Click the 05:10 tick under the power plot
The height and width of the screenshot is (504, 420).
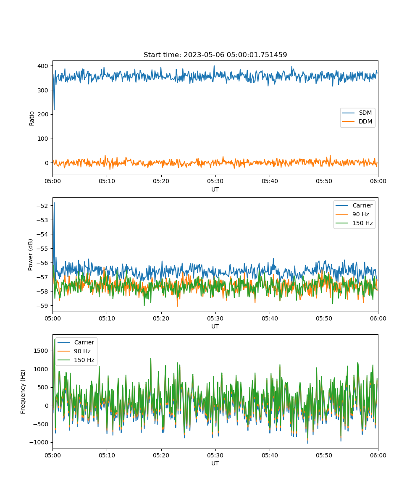pyautogui.click(x=107, y=318)
